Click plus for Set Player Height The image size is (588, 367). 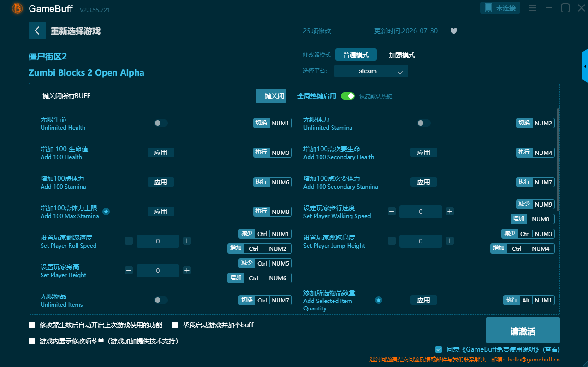(x=187, y=271)
